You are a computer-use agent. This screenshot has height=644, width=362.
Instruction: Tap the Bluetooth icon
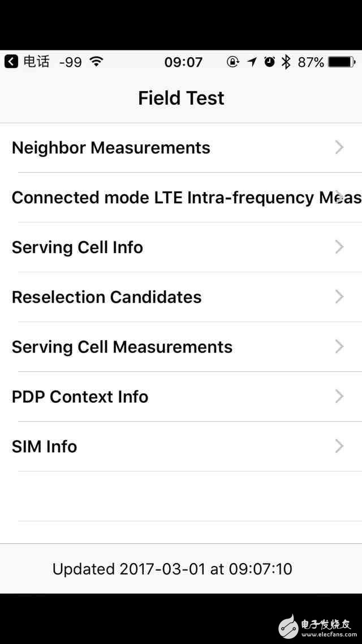pyautogui.click(x=286, y=62)
